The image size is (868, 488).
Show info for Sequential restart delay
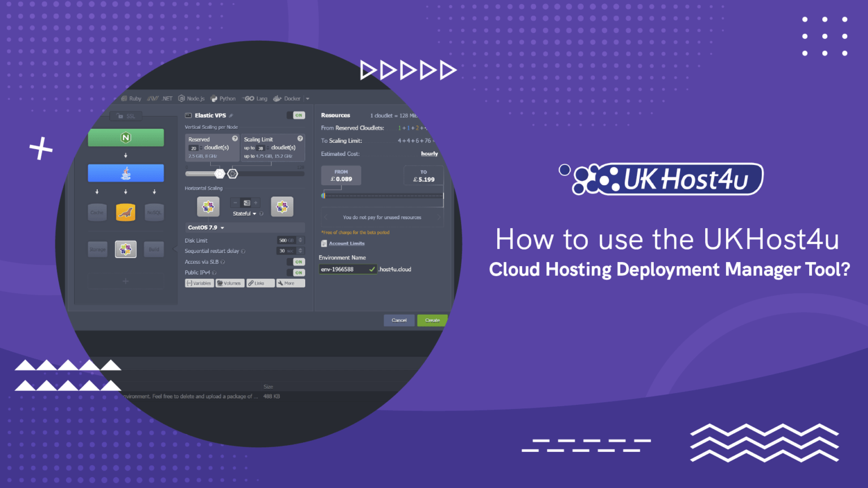(244, 251)
